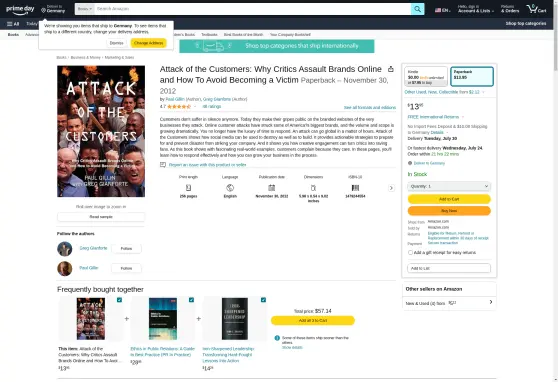Click the magnifier search button
The width and height of the screenshot is (558, 382).
[x=417, y=9]
